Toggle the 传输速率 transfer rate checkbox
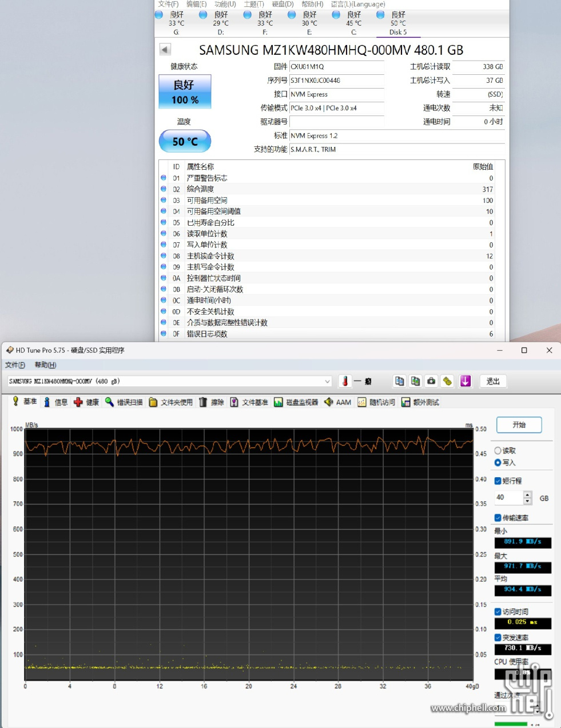Screen dimensions: 561x728 pos(498,518)
